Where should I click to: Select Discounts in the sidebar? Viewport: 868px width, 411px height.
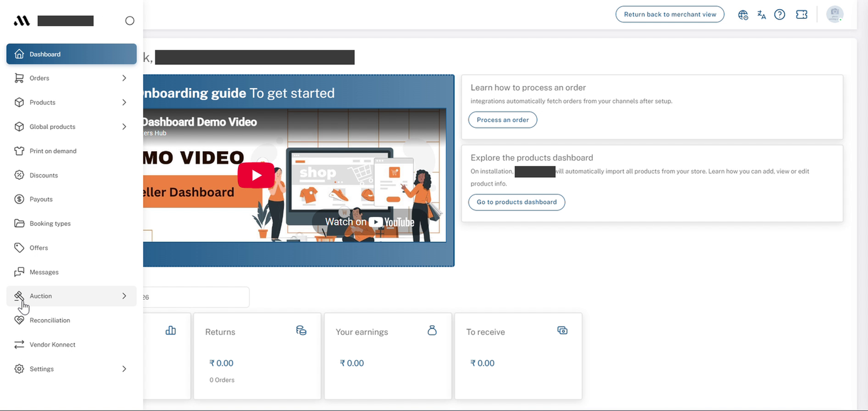(71, 175)
